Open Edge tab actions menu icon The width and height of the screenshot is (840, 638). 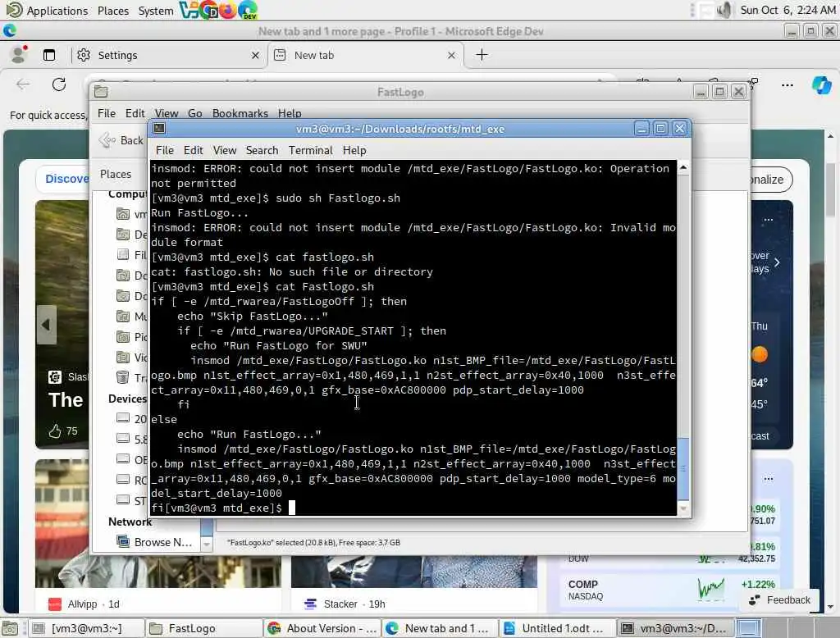coord(49,55)
